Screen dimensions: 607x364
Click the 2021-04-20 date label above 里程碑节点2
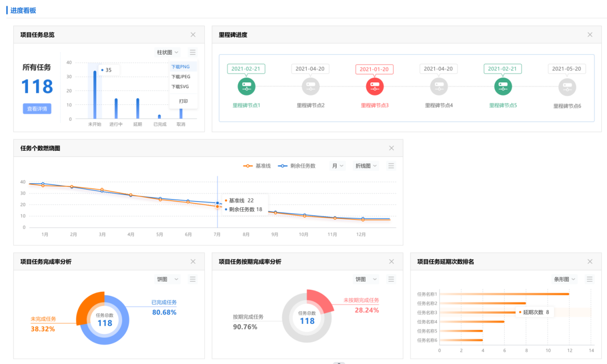(310, 69)
